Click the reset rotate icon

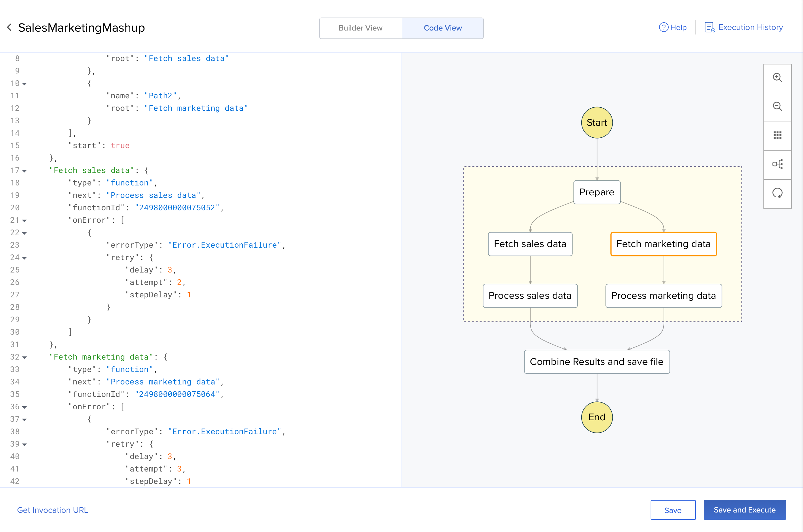[777, 193]
